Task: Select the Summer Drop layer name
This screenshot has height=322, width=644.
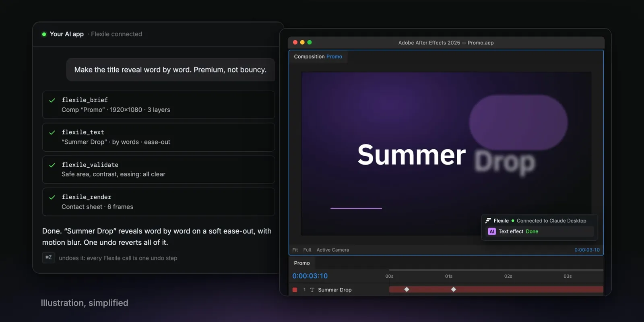Action: [x=335, y=290]
